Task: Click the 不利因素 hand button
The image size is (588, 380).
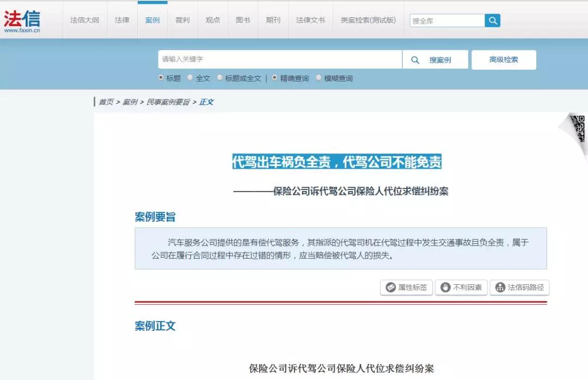Action: point(461,287)
